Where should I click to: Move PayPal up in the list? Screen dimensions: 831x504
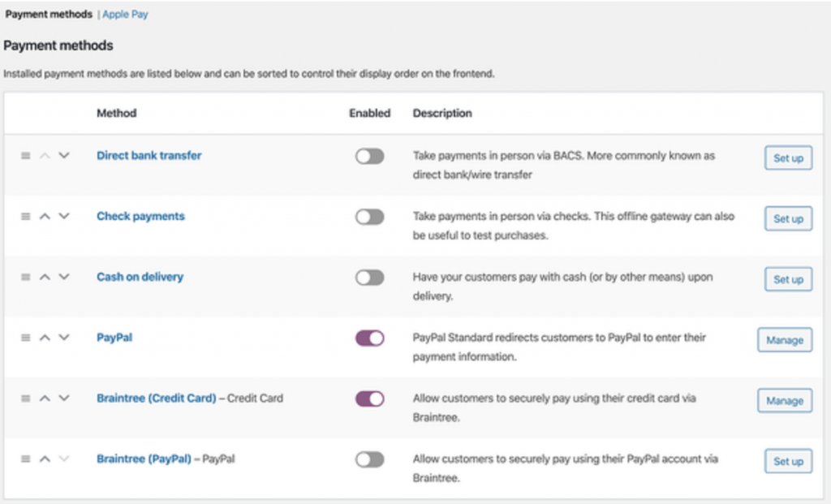point(45,338)
